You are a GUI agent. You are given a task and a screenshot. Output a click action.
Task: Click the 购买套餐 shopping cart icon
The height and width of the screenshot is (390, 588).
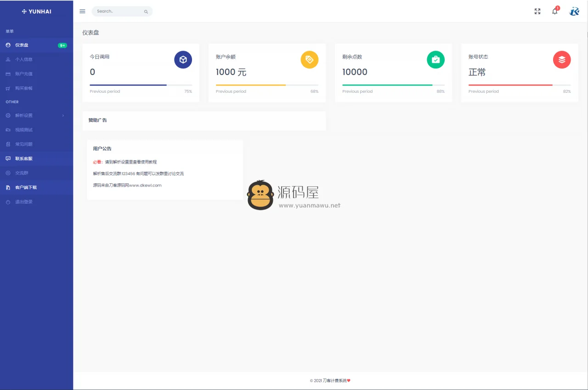[x=8, y=88]
